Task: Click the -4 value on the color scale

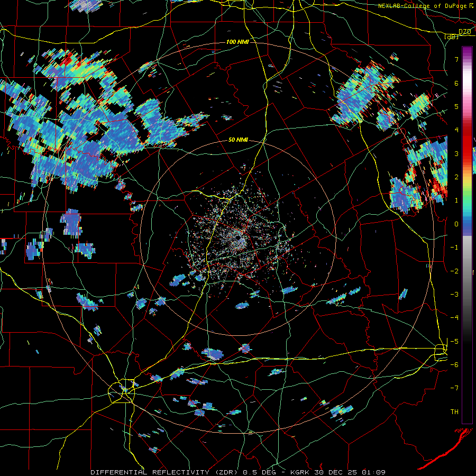Action: point(454,318)
